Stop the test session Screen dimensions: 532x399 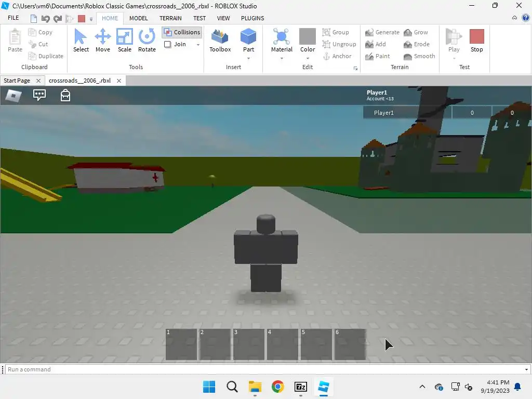(477, 41)
